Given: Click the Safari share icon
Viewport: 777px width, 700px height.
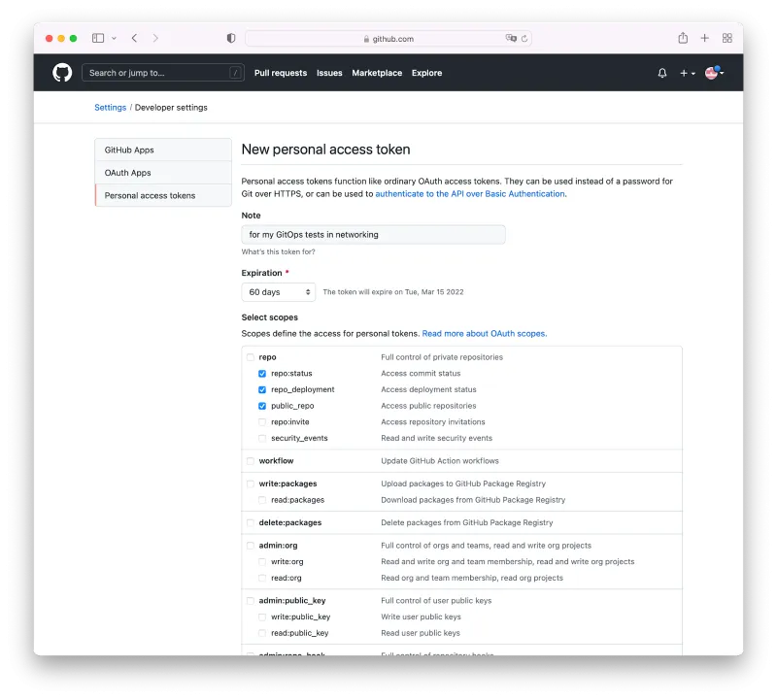Looking at the screenshot, I should click(x=683, y=38).
